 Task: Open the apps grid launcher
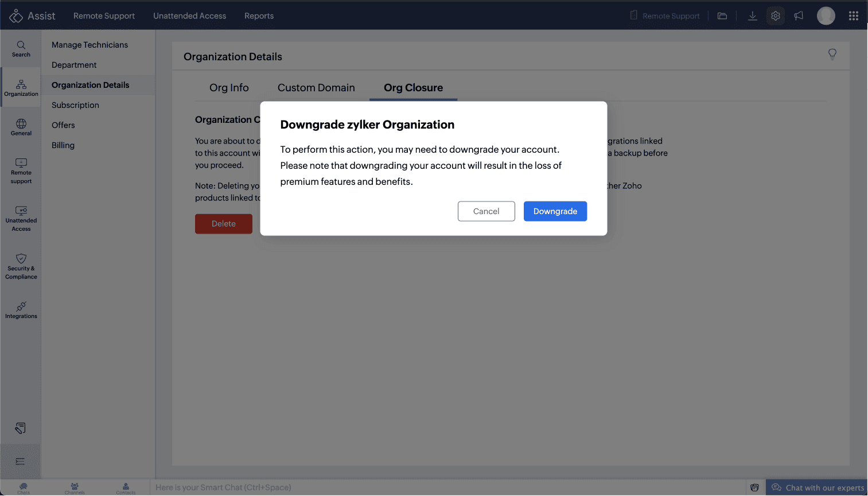click(x=853, y=16)
